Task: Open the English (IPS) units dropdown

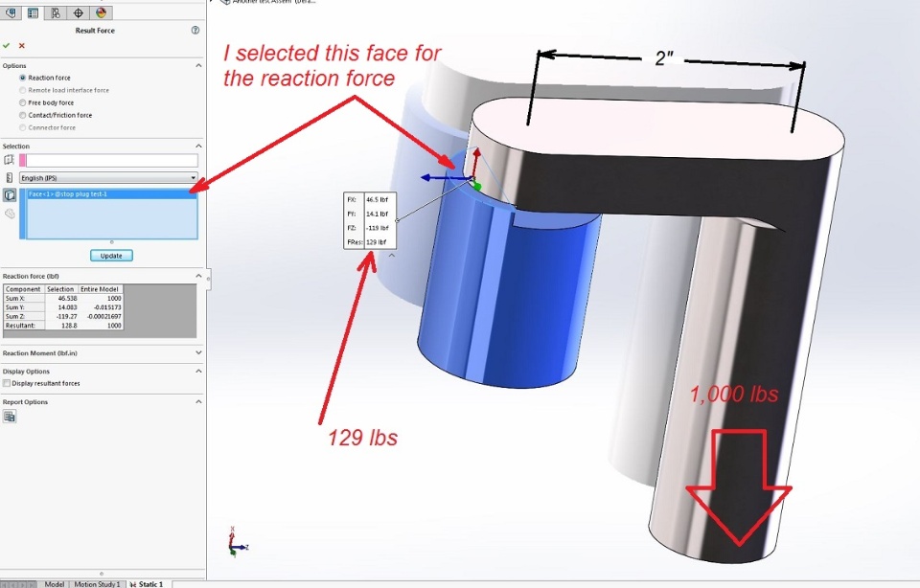Action: [x=108, y=177]
